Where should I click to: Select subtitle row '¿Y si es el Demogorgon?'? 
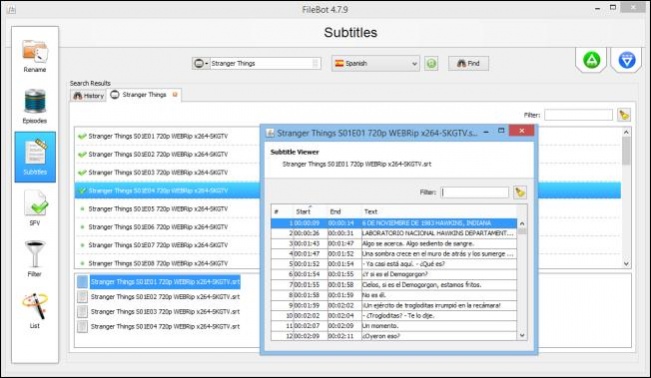click(394, 274)
